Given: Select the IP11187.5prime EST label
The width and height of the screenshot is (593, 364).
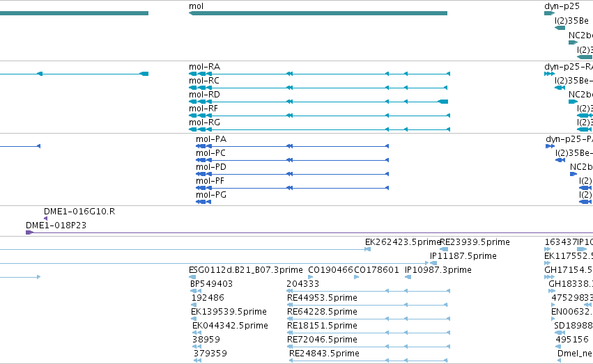Looking at the screenshot, I should click(463, 256).
